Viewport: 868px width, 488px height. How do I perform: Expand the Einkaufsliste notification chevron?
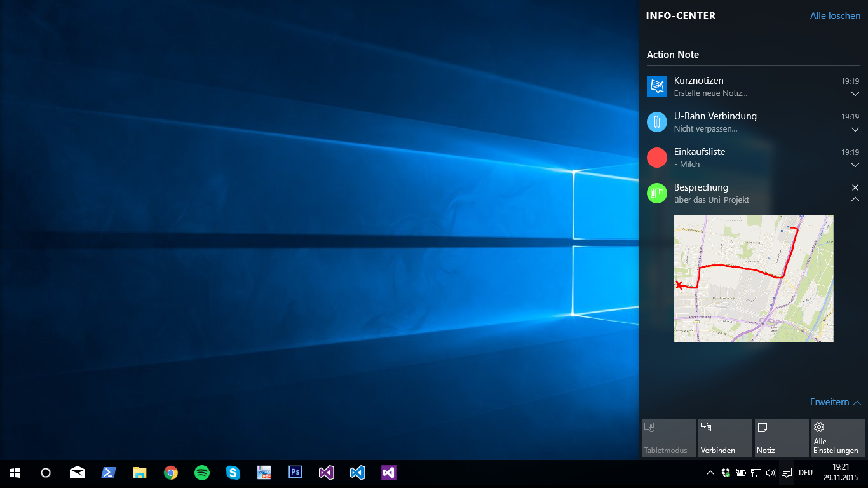point(855,165)
